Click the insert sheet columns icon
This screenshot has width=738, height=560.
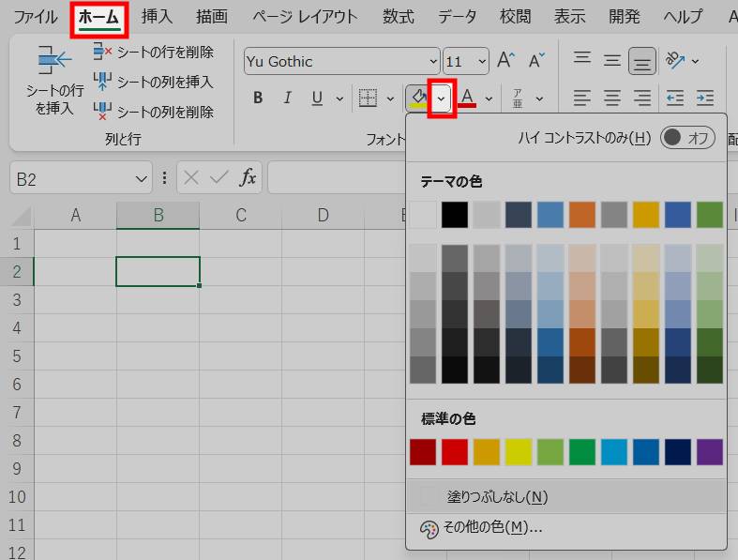(x=102, y=82)
